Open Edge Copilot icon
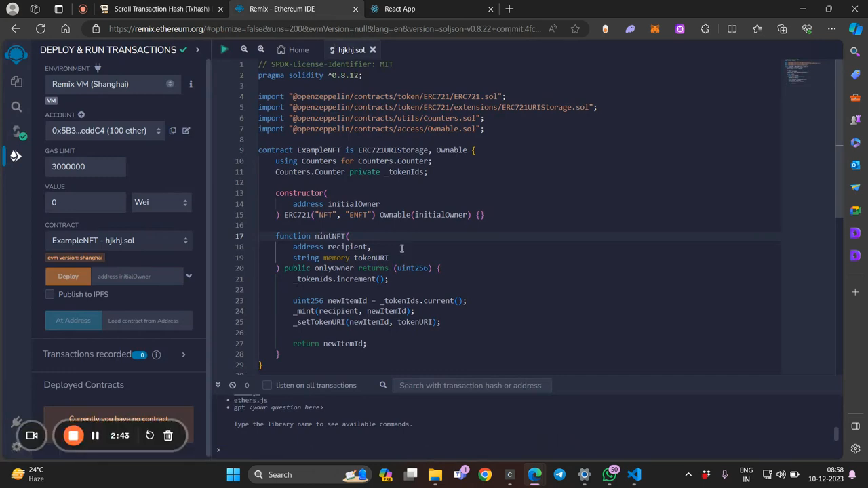The width and height of the screenshot is (868, 488). coord(856,29)
